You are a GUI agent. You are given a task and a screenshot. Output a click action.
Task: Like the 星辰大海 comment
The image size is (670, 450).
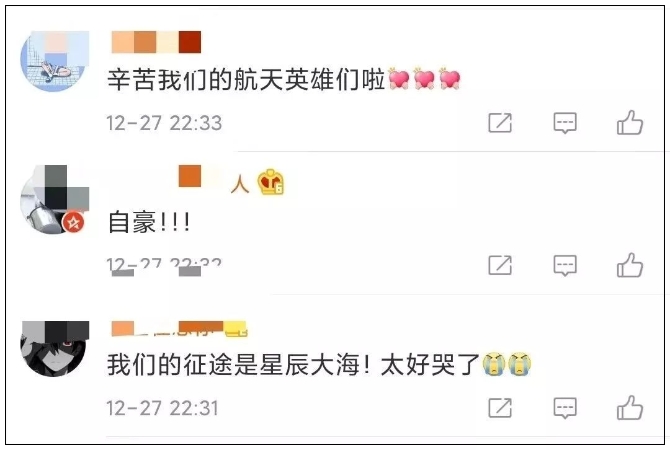coord(630,407)
